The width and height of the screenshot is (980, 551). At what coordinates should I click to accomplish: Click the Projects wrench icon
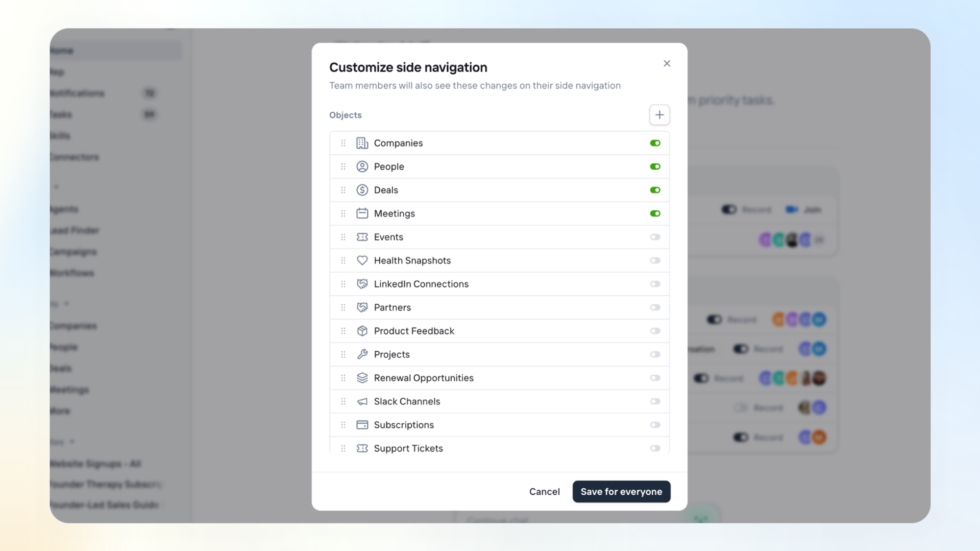click(362, 355)
